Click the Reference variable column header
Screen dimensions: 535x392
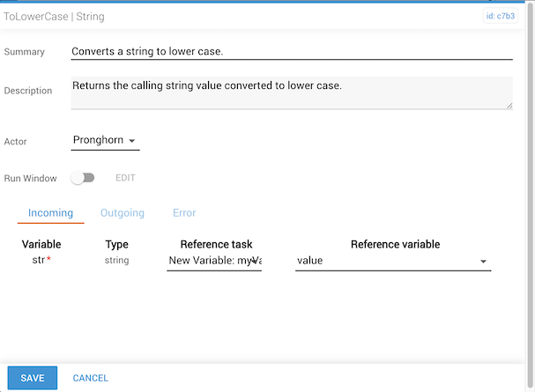(395, 244)
